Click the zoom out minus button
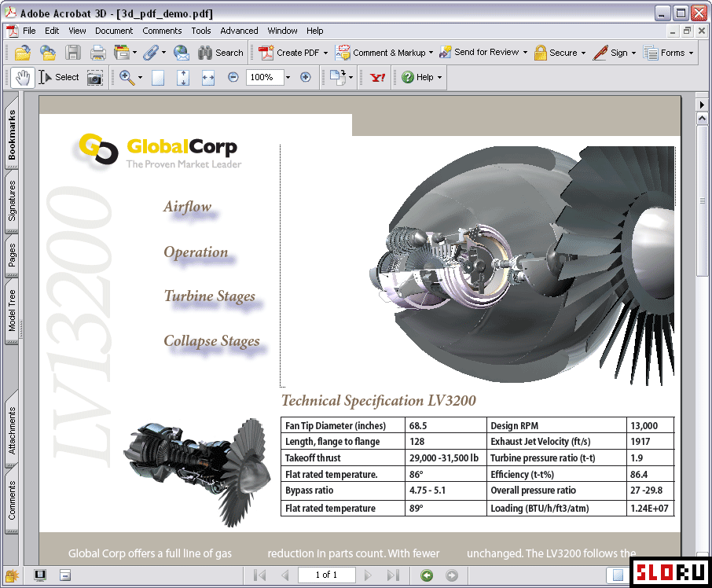Viewport: 712px width, 588px height. tap(233, 78)
